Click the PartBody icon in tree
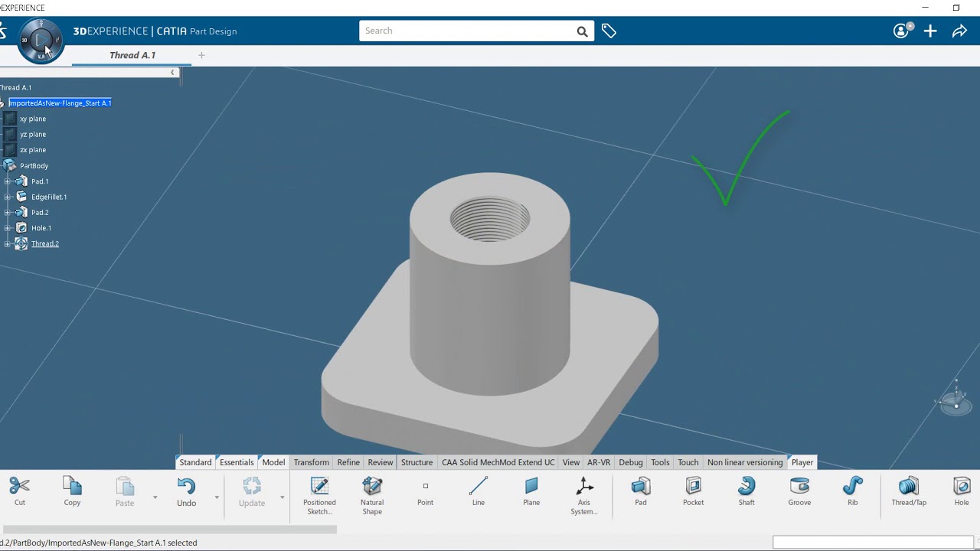The height and width of the screenshot is (551, 980). 9,165
